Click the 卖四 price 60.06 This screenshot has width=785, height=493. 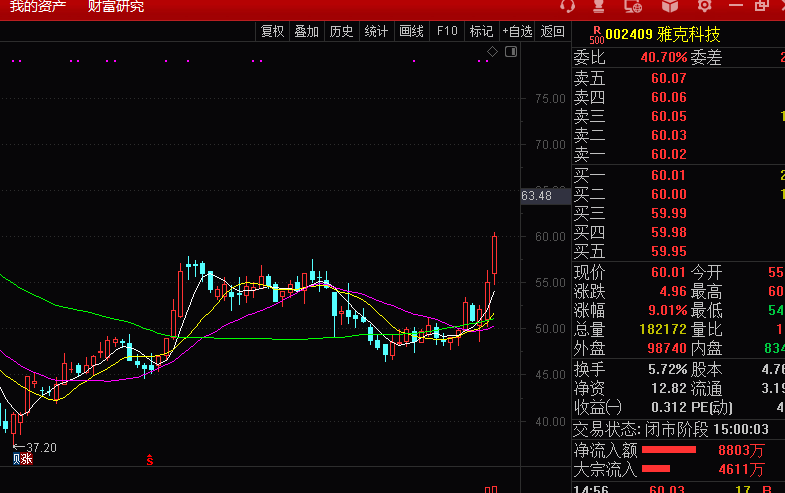tap(669, 97)
